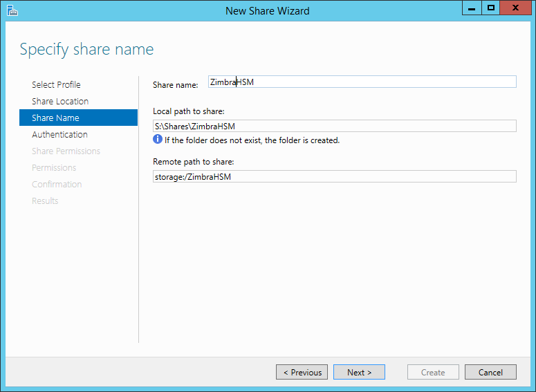This screenshot has width=536, height=392.
Task: Click the 'Specify share name' heading
Action: (87, 50)
